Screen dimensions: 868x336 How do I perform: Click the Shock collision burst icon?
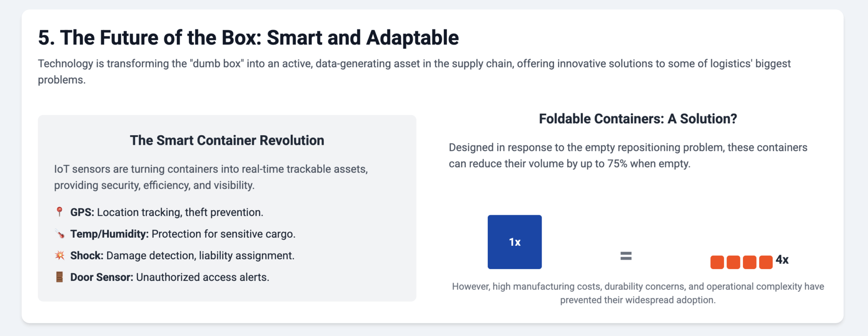coord(60,255)
